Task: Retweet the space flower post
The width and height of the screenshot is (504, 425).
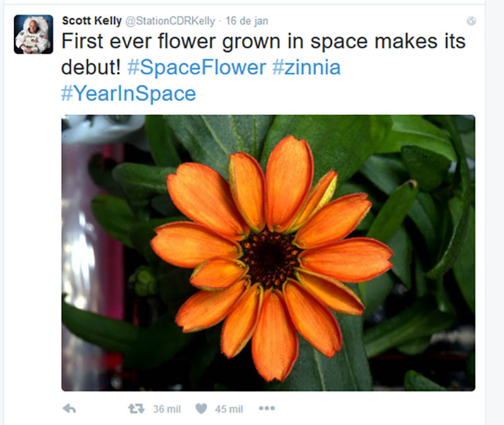Action: (x=136, y=409)
